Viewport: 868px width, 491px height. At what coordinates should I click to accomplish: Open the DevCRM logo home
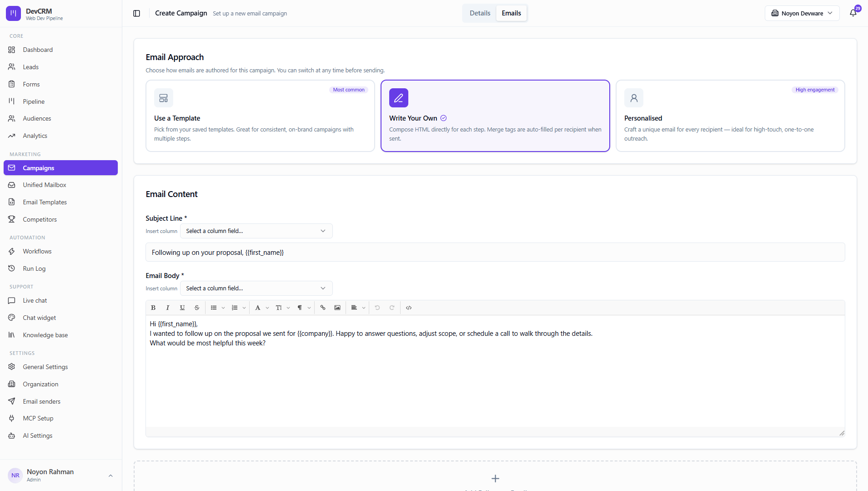coord(13,13)
